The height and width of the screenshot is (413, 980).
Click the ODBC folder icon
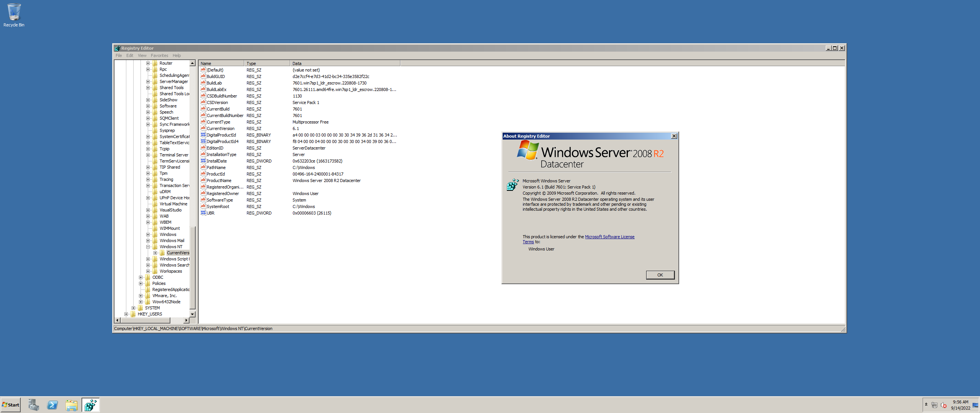pos(148,277)
